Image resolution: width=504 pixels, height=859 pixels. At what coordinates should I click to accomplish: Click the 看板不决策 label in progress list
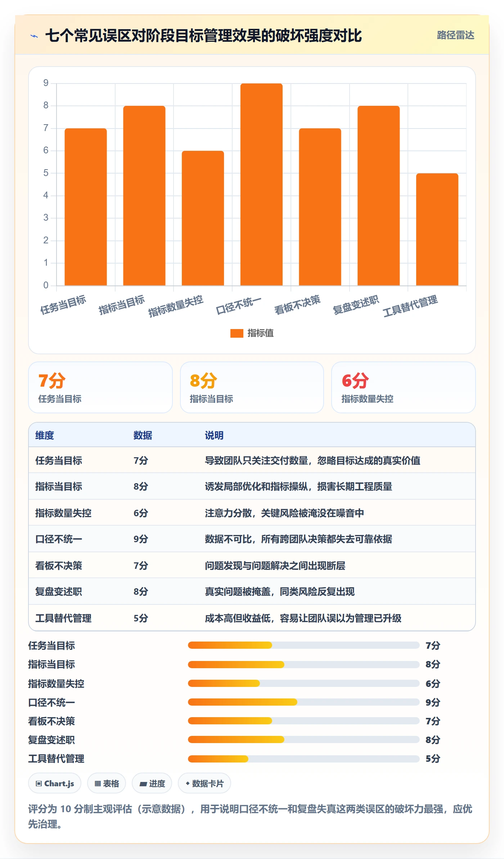(x=51, y=721)
